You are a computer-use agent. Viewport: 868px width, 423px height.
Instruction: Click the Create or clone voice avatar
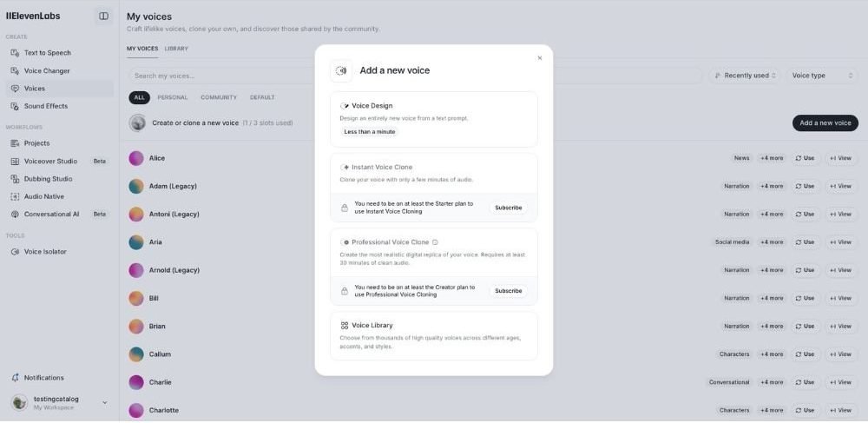click(x=137, y=123)
